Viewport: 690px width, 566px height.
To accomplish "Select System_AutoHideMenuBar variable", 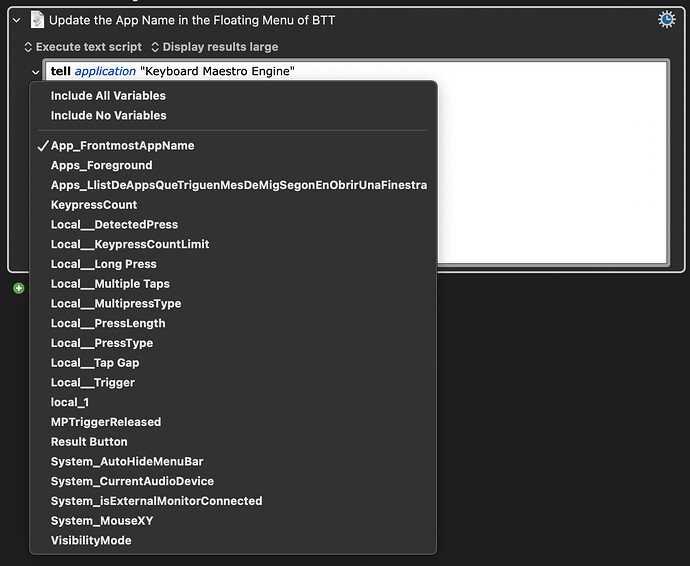I will point(233,462).
